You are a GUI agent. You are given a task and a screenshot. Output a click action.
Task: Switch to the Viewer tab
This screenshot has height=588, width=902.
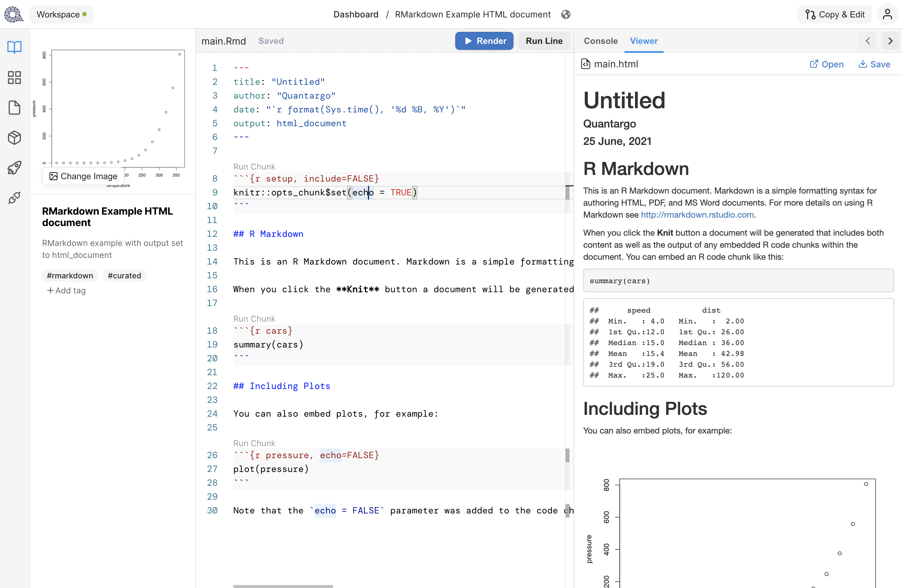643,41
